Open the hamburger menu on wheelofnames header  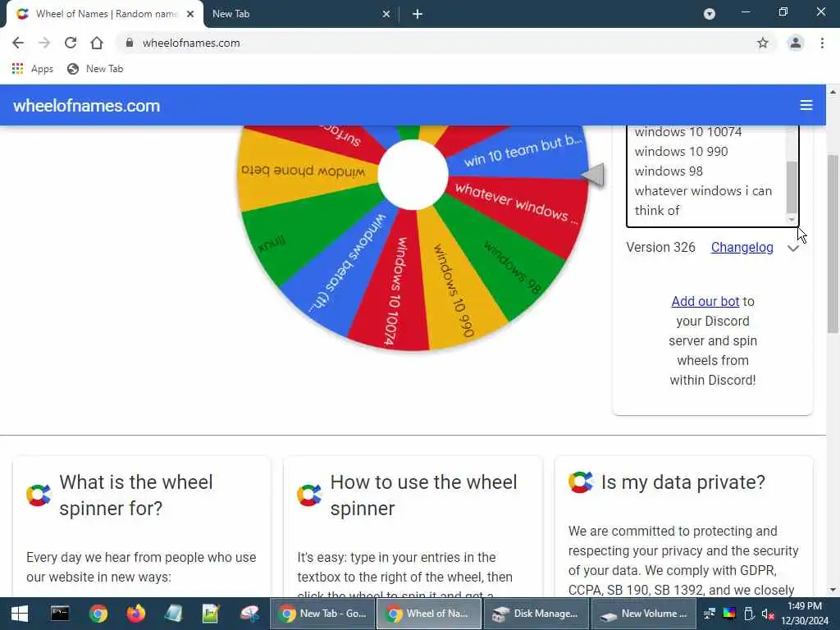tap(806, 105)
